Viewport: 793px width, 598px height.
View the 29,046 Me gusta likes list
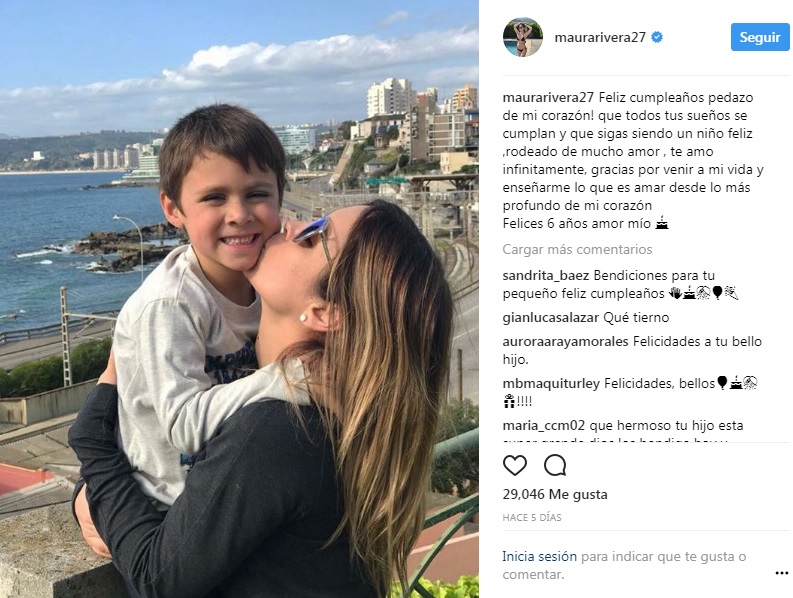coord(555,494)
